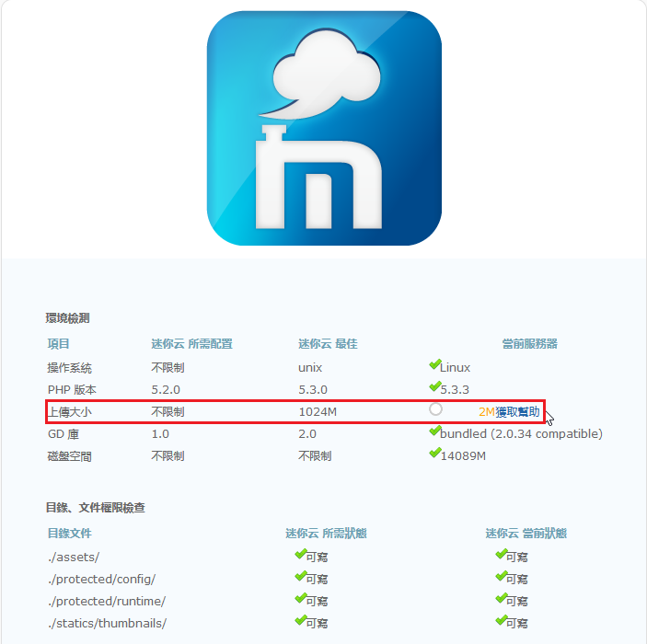
Task: Click the checkmark beside 14089M disk space
Action: point(435,453)
